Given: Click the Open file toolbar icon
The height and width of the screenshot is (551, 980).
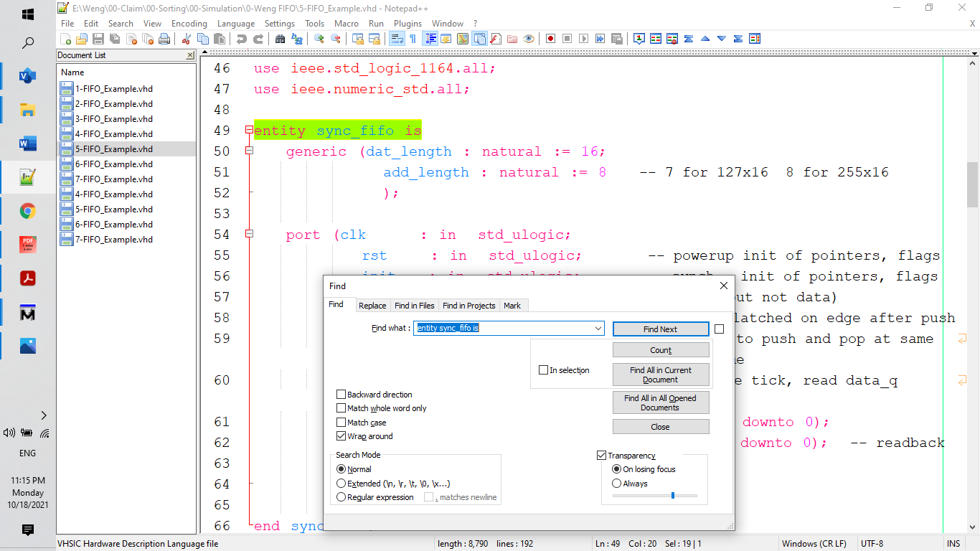Looking at the screenshot, I should (x=82, y=39).
